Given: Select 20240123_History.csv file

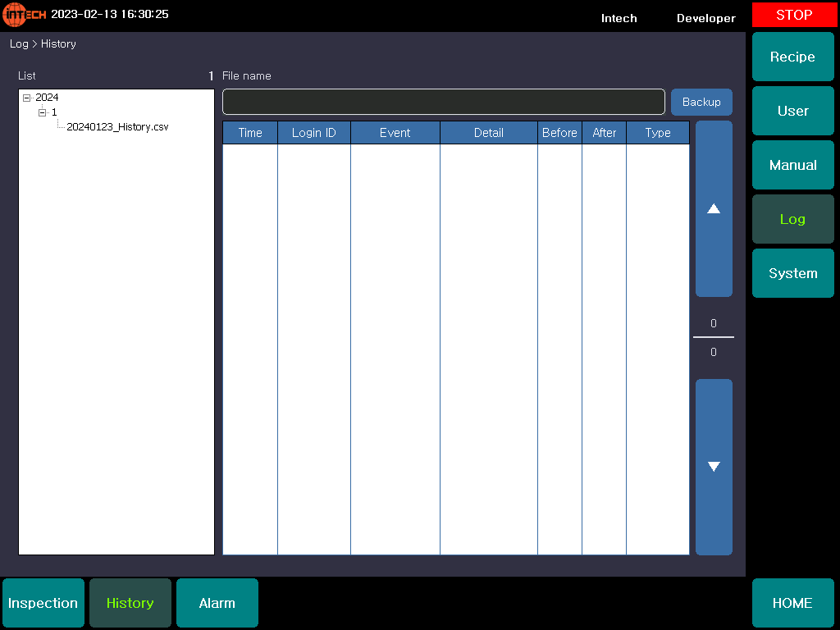Looking at the screenshot, I should click(117, 127).
